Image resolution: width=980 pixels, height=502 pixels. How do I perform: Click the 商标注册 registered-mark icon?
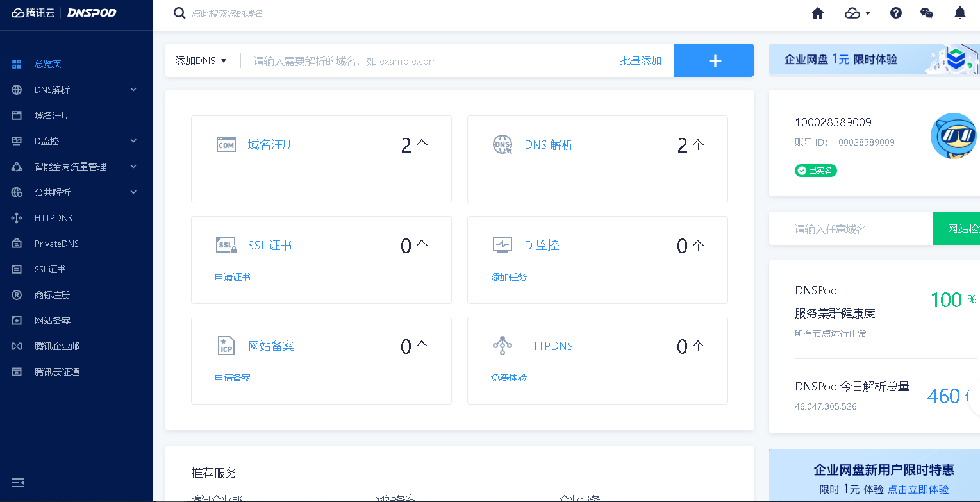coord(17,295)
